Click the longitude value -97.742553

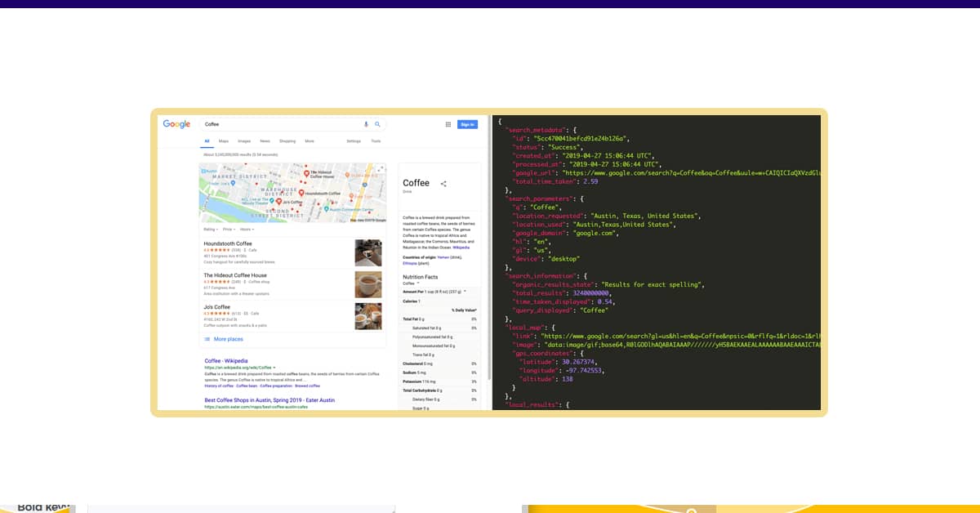pyautogui.click(x=585, y=370)
